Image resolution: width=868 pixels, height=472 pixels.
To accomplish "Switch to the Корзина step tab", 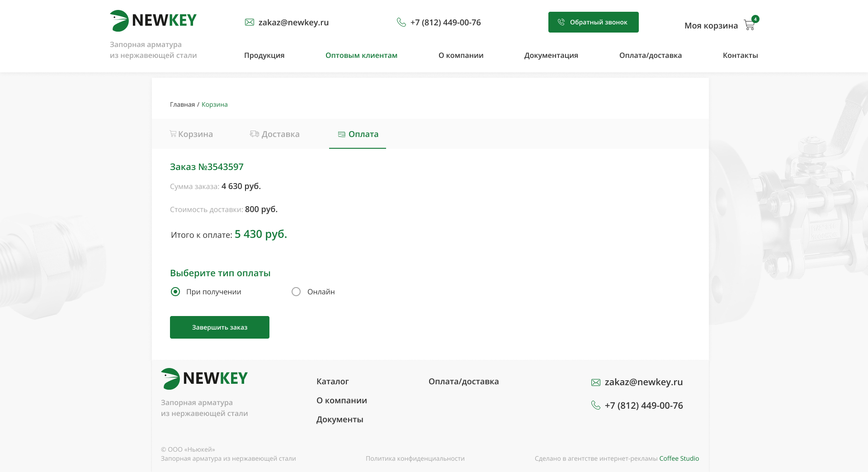I will pyautogui.click(x=191, y=134).
